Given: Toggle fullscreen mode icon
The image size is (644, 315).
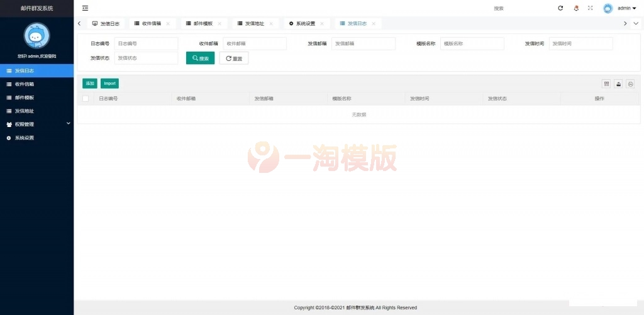Looking at the screenshot, I should point(591,8).
